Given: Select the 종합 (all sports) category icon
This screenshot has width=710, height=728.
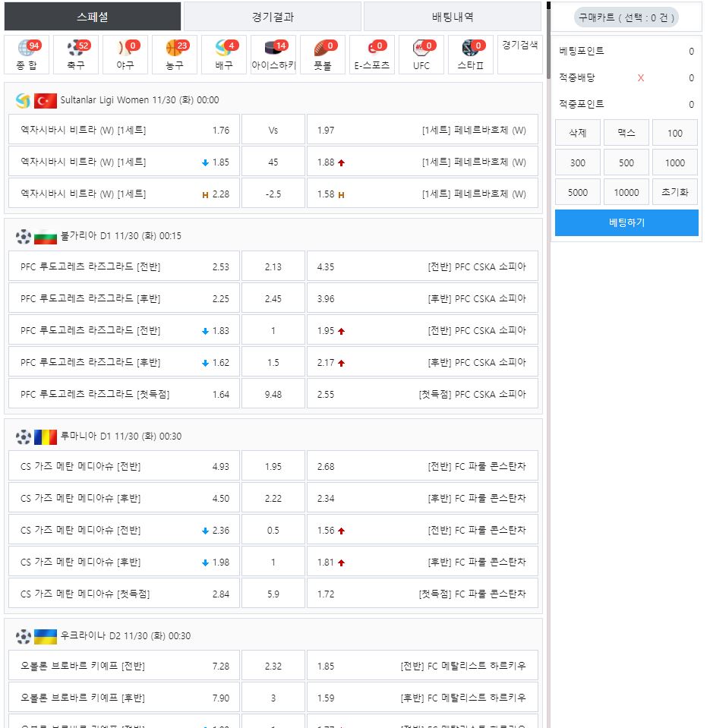Looking at the screenshot, I should [x=27, y=55].
